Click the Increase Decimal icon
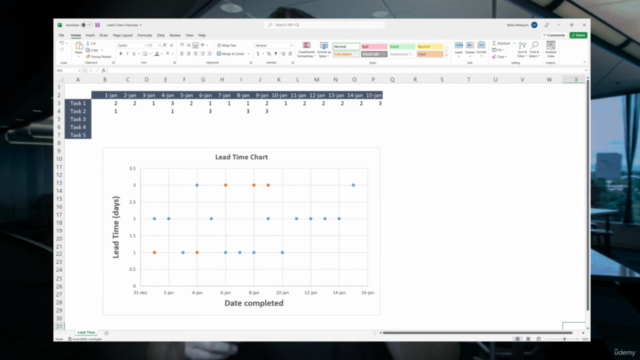Viewport: 640px width, 360px height. click(282, 54)
